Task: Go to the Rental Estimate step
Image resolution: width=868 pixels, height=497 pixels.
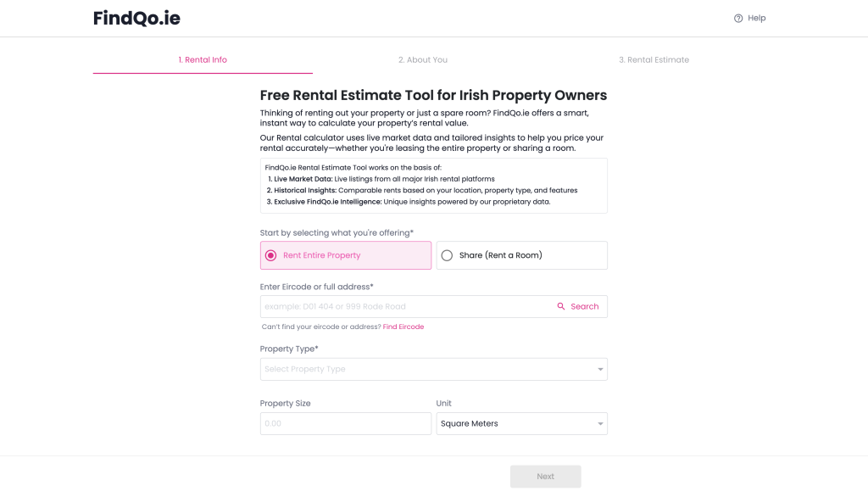Action: pyautogui.click(x=654, y=59)
